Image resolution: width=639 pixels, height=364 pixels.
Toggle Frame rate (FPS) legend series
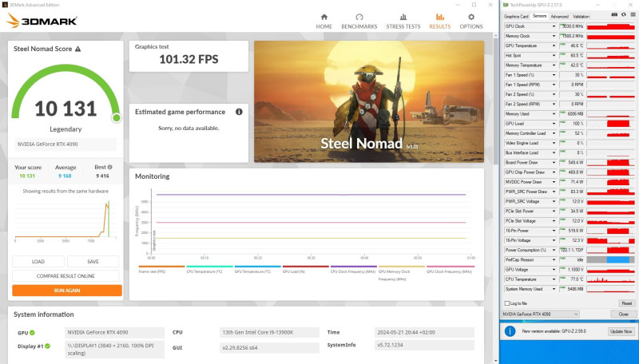click(x=161, y=270)
